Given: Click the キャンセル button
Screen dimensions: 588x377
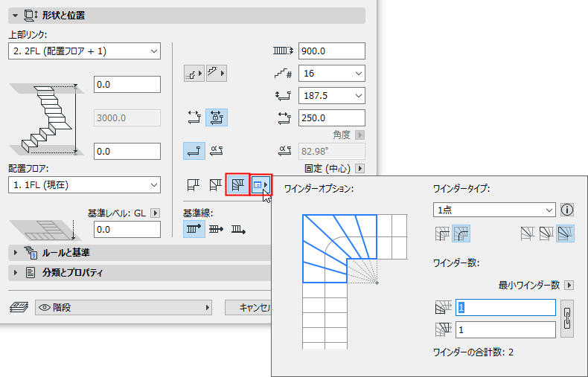Looking at the screenshot, I should click(x=249, y=308).
